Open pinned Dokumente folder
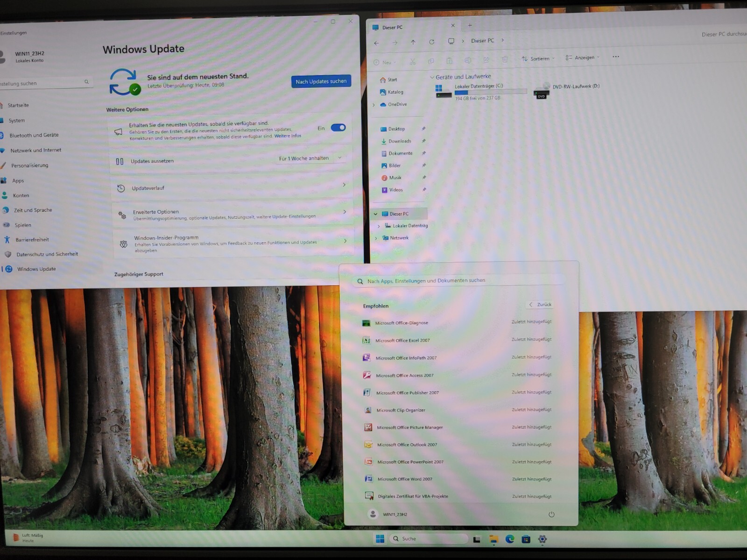Image resolution: width=747 pixels, height=560 pixels. (401, 153)
